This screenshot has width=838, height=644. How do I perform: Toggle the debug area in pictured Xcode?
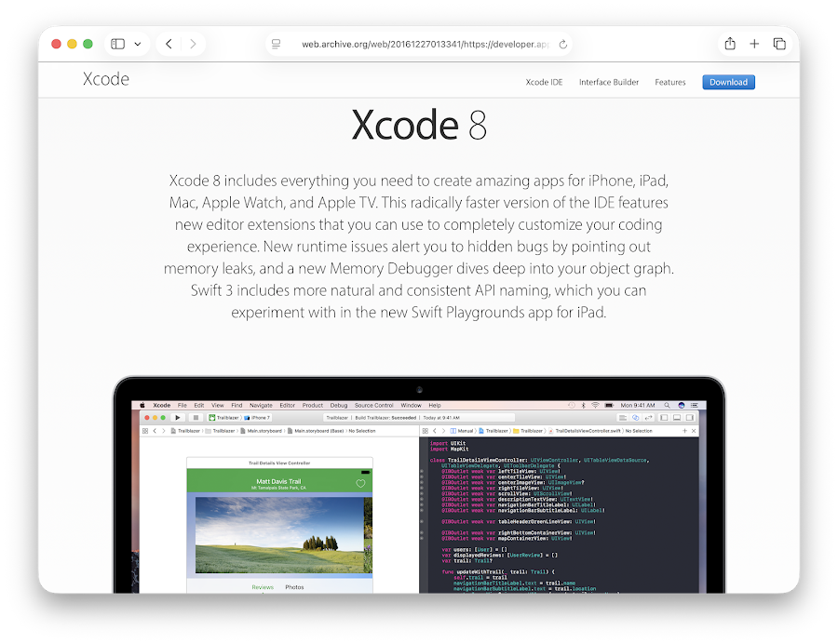[x=677, y=418]
